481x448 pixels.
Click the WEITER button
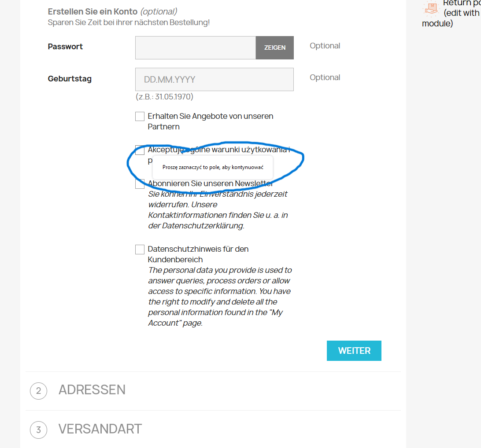click(354, 351)
